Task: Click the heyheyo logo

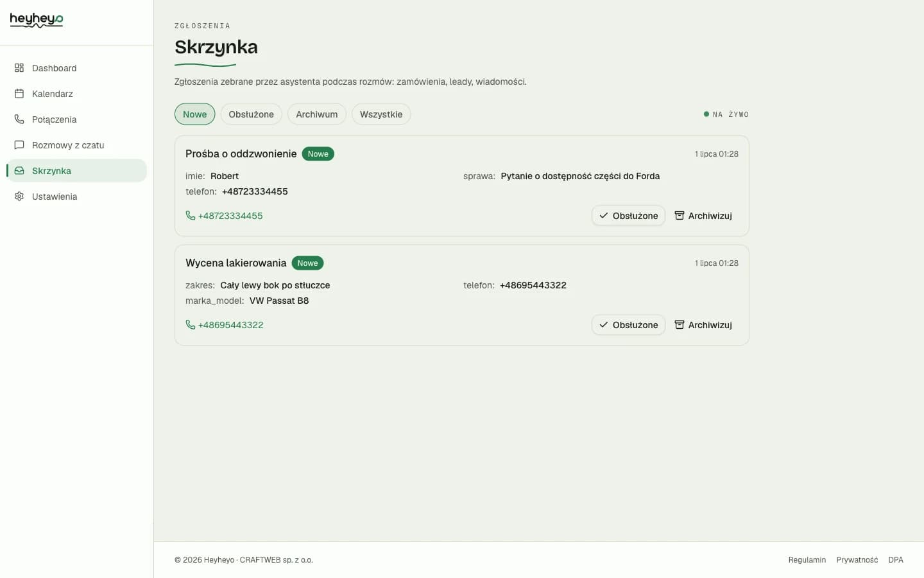Action: point(37,21)
